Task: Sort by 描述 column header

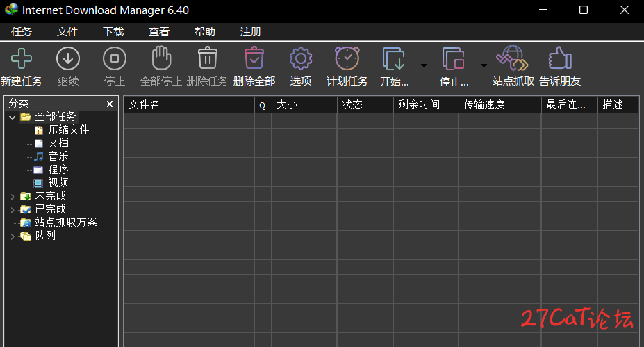Action: (x=618, y=105)
